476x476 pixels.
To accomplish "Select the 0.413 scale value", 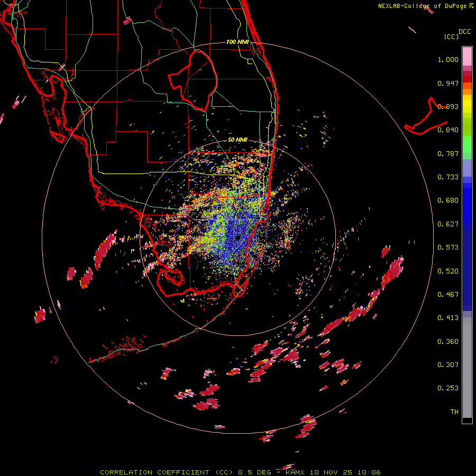I will pos(448,318).
